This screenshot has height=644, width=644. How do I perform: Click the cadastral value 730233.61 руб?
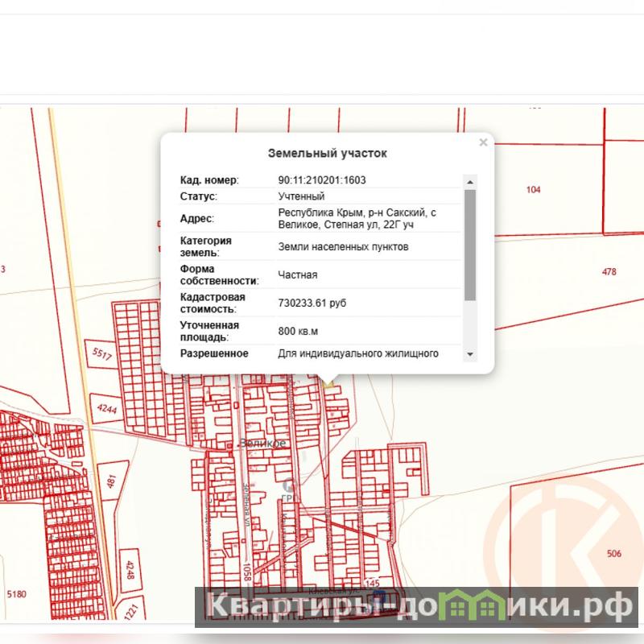coord(312,303)
